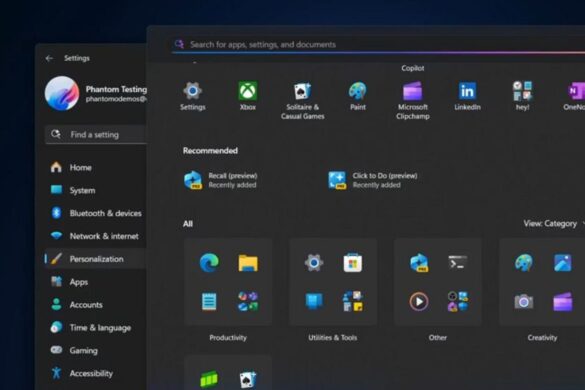Click the Productivity category label

click(x=228, y=337)
